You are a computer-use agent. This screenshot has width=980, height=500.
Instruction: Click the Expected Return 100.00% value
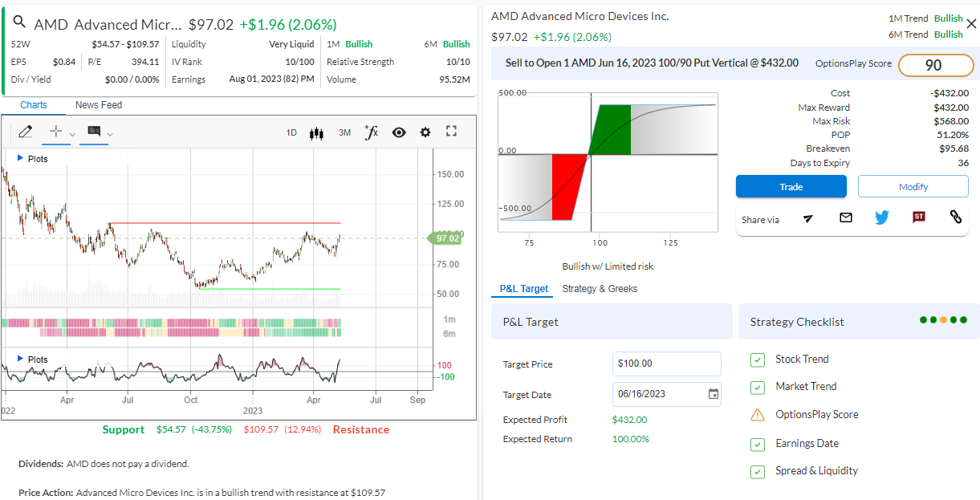[631, 439]
